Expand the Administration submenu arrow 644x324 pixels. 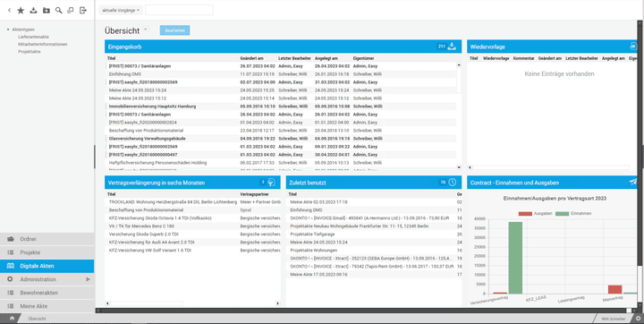(x=88, y=279)
